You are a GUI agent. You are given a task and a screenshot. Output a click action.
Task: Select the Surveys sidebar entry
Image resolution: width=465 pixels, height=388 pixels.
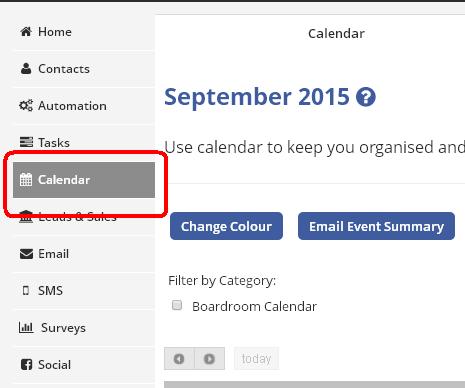point(84,327)
